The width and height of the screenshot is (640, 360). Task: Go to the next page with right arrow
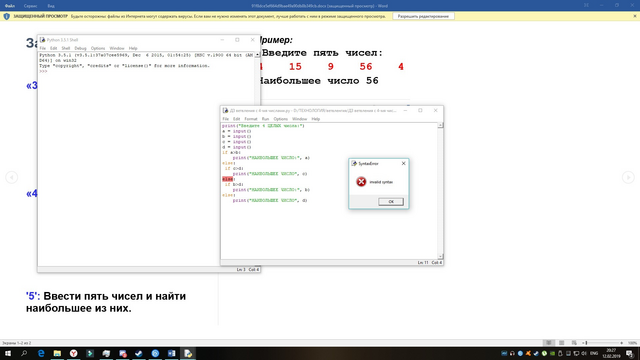[x=628, y=178]
